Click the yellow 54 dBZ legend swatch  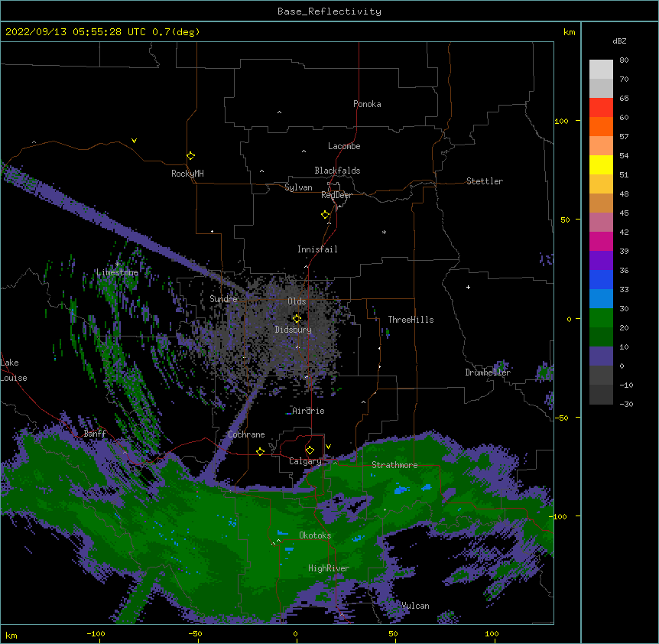601,164
